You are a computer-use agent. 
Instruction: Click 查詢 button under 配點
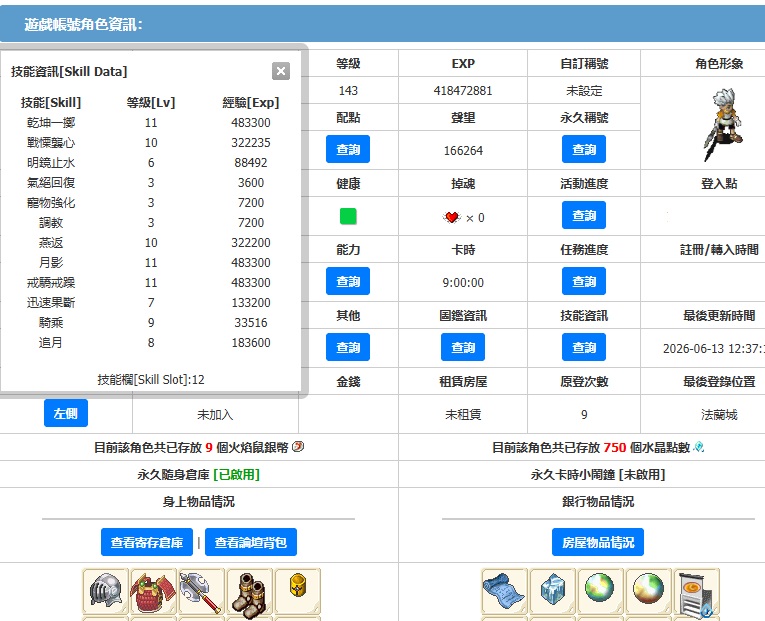pos(348,149)
